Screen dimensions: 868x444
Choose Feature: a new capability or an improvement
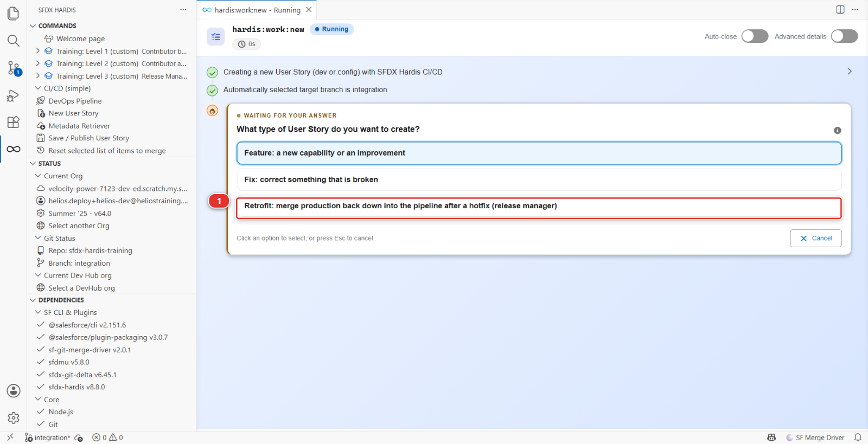click(539, 153)
